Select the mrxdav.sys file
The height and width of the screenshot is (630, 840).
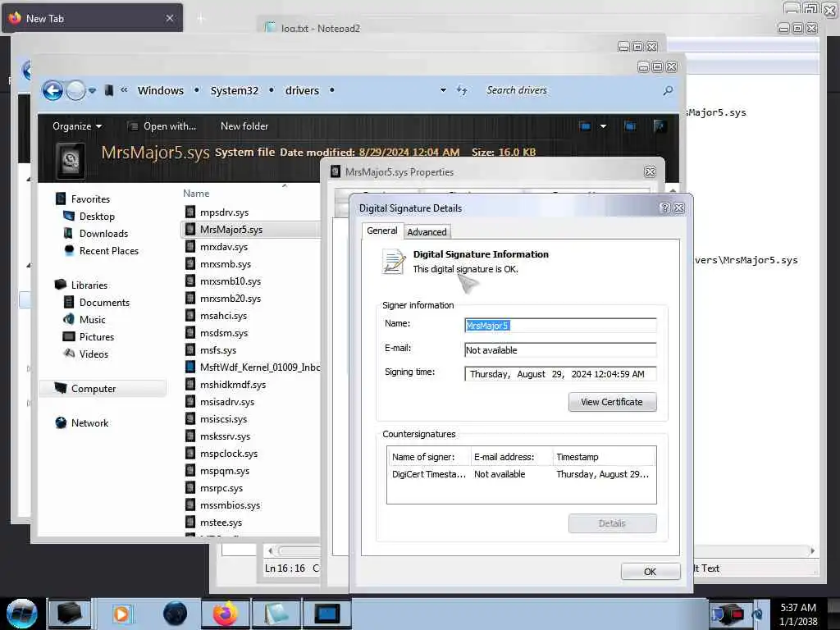(223, 247)
